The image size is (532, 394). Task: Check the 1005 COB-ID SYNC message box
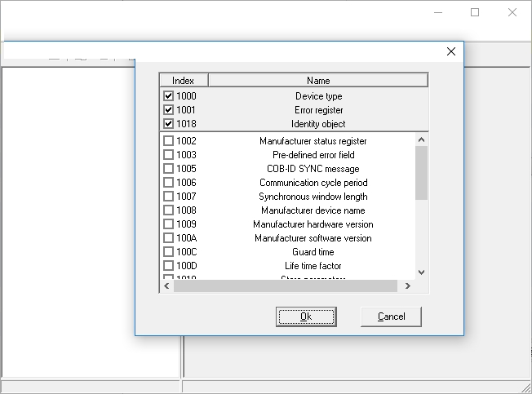point(169,169)
